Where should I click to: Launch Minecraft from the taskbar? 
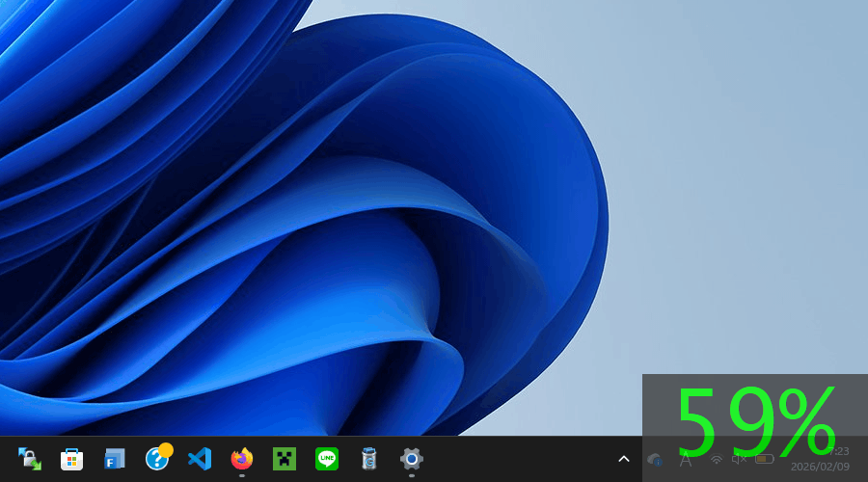click(x=285, y=459)
